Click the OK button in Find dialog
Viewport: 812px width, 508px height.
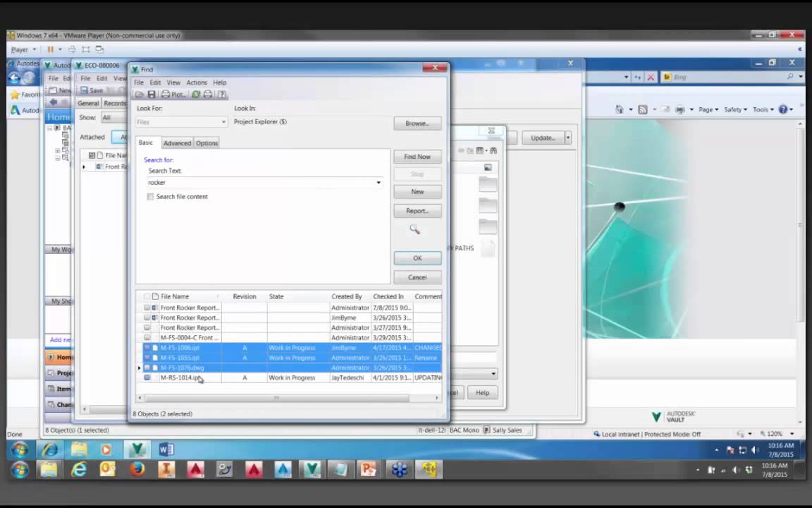pos(417,258)
